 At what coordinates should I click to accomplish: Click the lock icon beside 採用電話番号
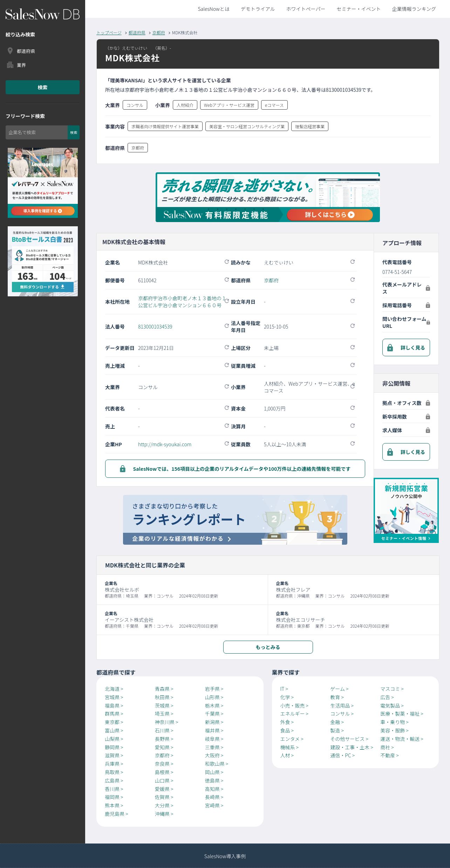(x=428, y=305)
